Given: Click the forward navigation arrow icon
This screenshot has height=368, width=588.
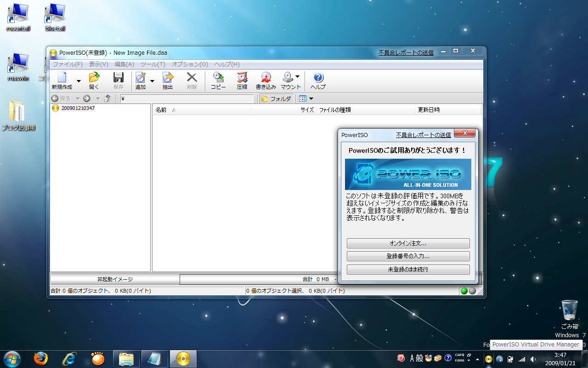Looking at the screenshot, I should 86,98.
